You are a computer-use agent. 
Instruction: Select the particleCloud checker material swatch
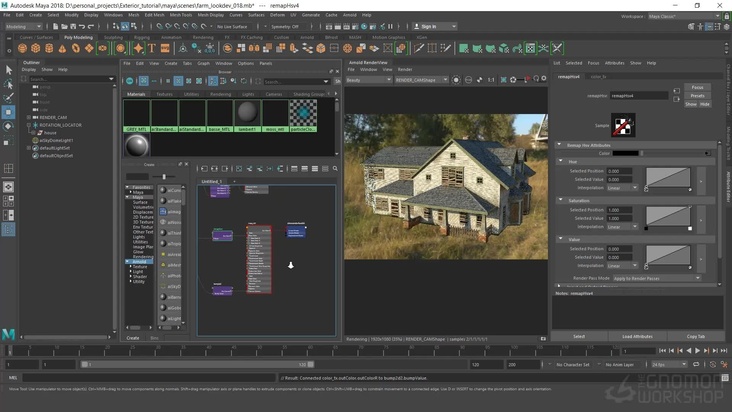pos(303,115)
